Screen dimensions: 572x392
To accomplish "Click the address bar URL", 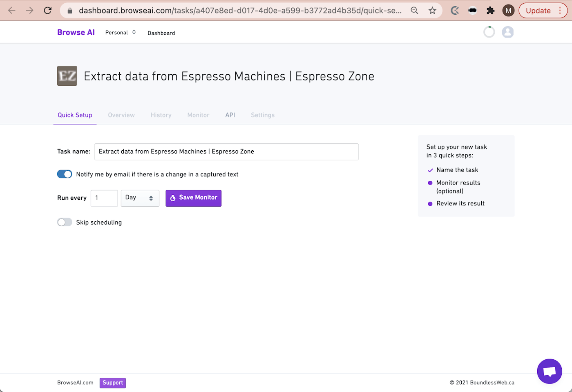I will coord(240,11).
